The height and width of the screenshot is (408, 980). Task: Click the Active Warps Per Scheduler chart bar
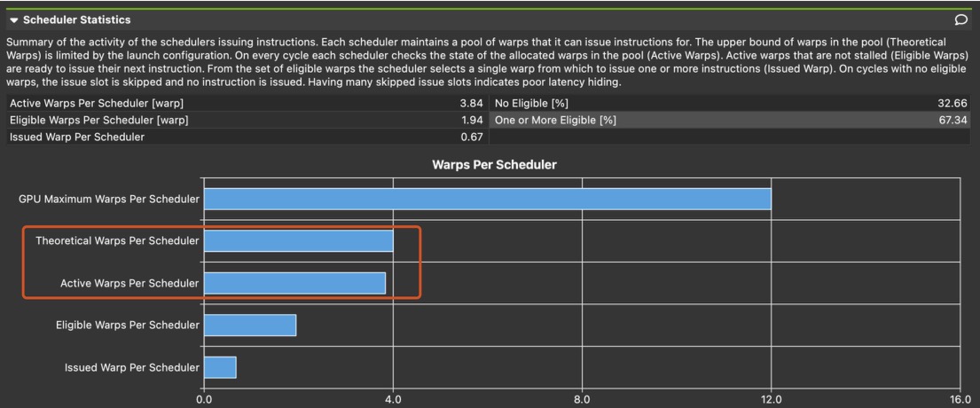pos(295,283)
